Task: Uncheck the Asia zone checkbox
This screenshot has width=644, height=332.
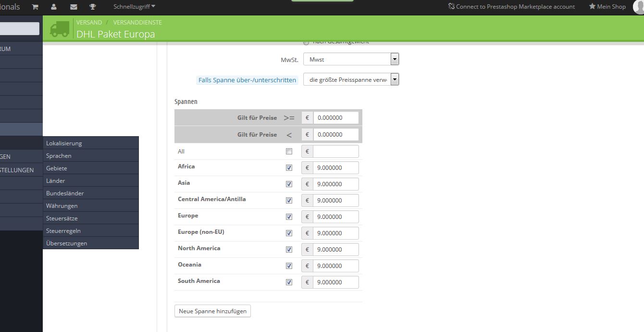Action: click(x=289, y=184)
